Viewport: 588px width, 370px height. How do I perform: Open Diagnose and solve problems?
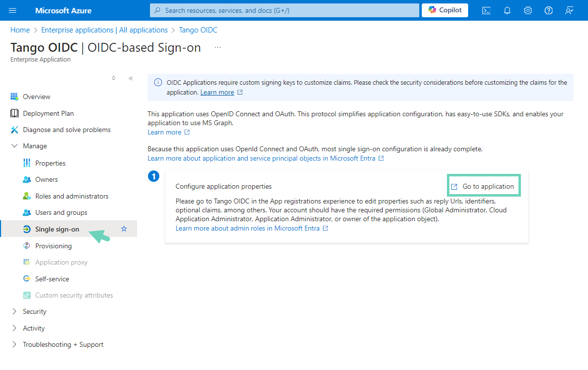[67, 130]
